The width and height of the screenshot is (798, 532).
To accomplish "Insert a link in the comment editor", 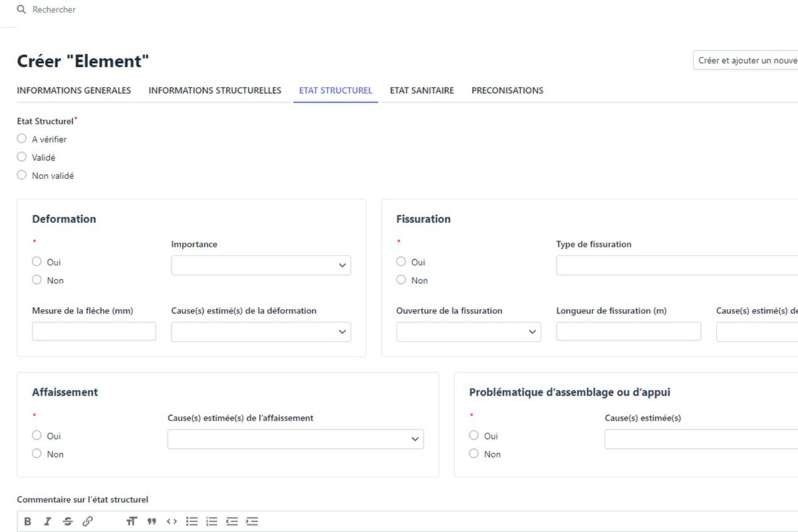I will pos(88,521).
